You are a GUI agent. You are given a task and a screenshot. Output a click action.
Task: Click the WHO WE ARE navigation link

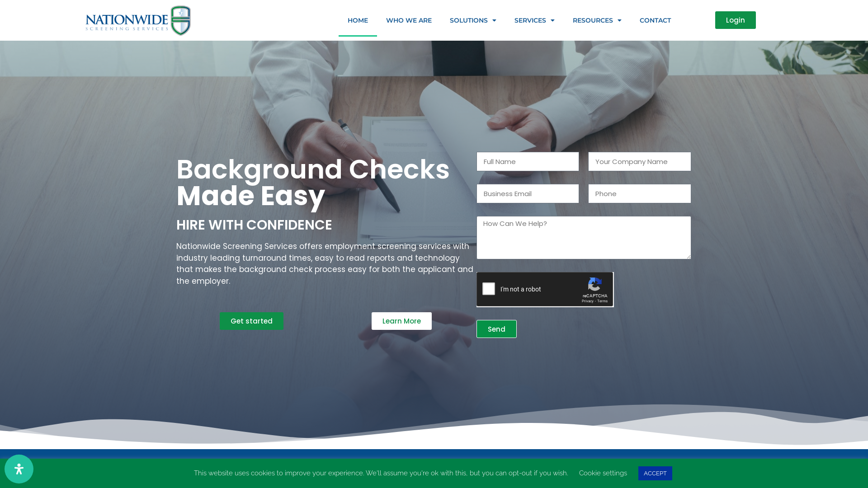(x=409, y=20)
